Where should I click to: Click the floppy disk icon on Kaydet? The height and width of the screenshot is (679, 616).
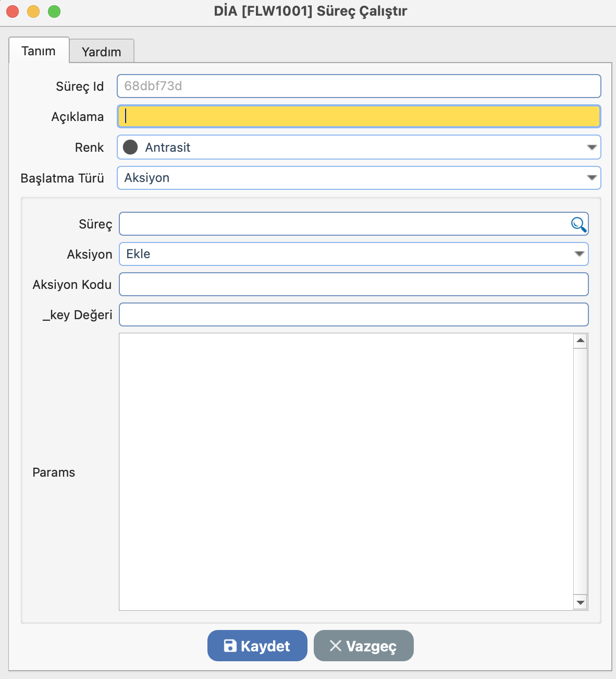tap(230, 646)
